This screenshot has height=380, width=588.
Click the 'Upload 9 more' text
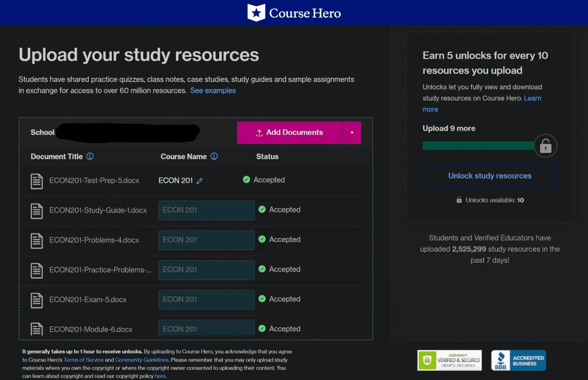pyautogui.click(x=449, y=128)
